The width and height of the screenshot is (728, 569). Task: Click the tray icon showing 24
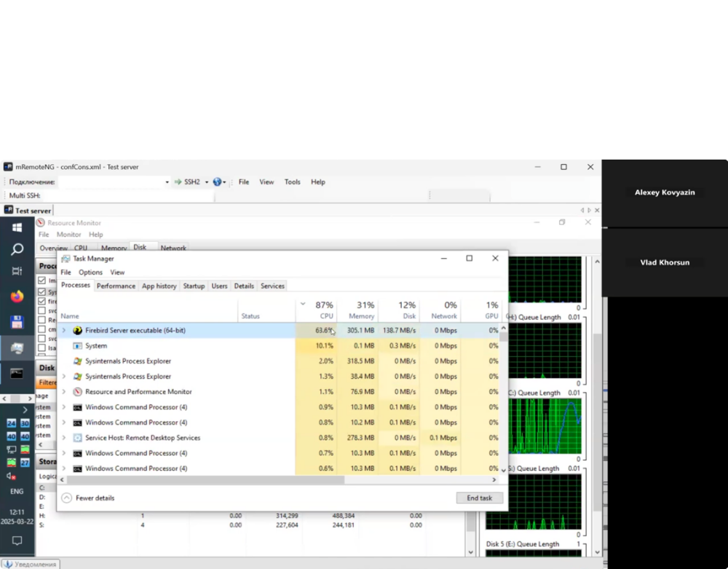pos(11,423)
